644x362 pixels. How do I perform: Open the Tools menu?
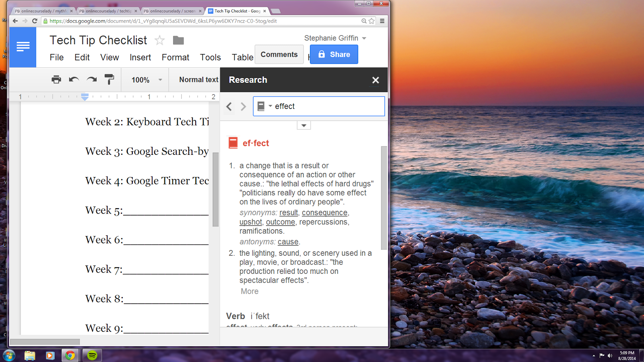pyautogui.click(x=211, y=58)
